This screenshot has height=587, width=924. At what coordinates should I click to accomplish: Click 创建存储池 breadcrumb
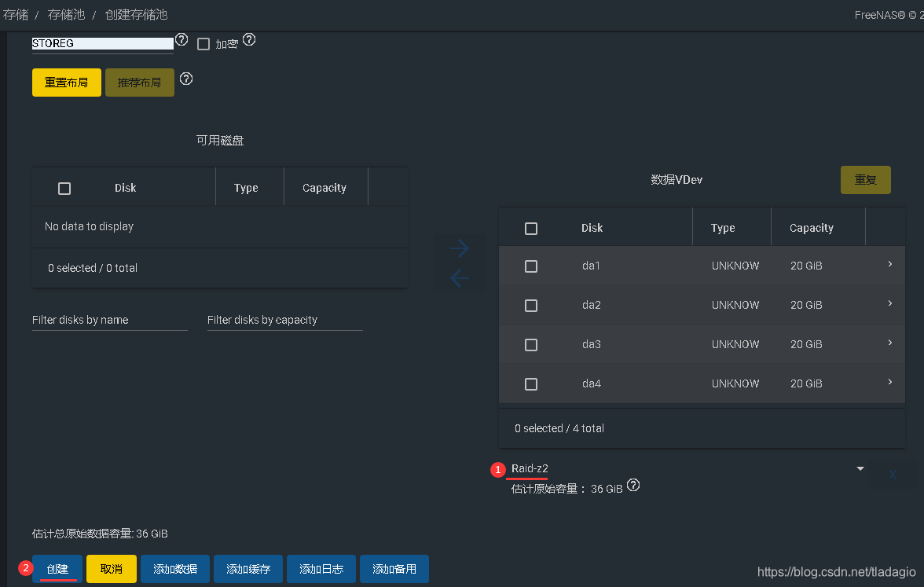pyautogui.click(x=136, y=15)
